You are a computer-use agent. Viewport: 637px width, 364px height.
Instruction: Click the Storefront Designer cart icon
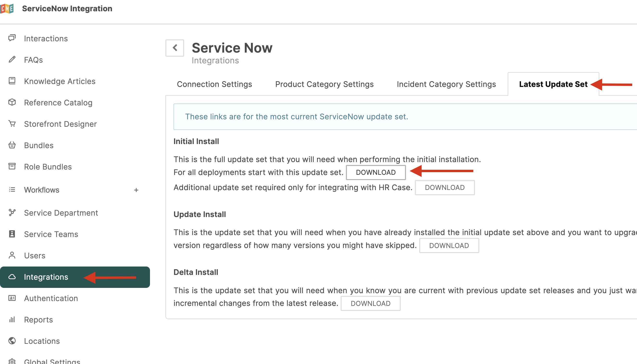(12, 124)
